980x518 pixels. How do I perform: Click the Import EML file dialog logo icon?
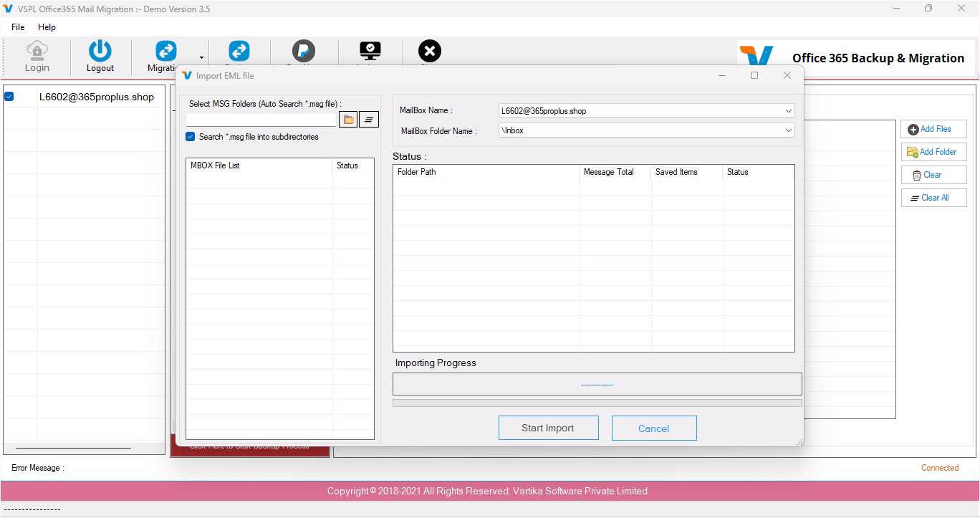click(x=187, y=75)
